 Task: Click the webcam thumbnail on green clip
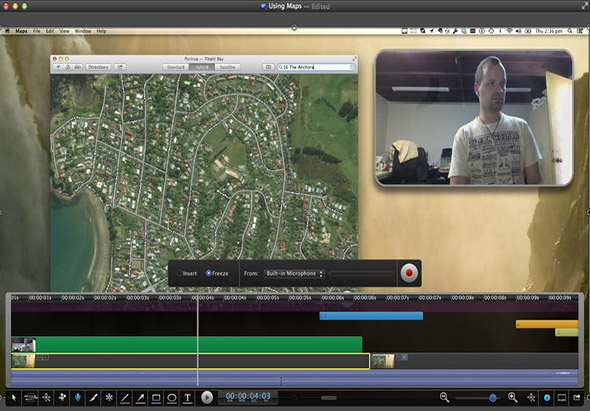23,345
